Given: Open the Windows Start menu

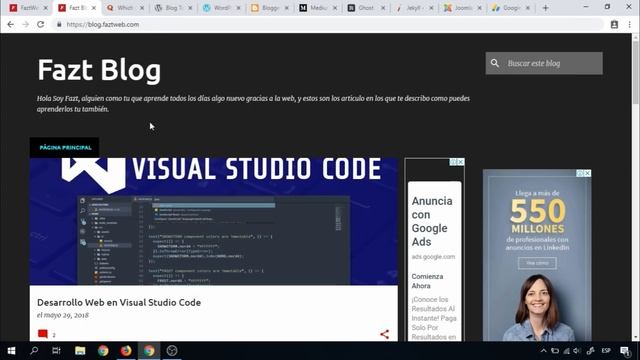Looking at the screenshot, I should coord(11,351).
